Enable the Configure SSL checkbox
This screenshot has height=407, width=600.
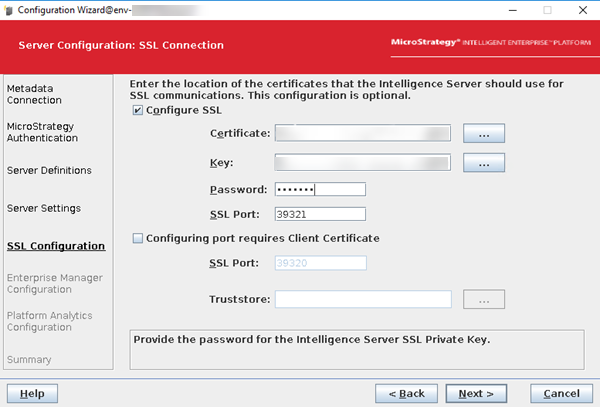coord(138,110)
